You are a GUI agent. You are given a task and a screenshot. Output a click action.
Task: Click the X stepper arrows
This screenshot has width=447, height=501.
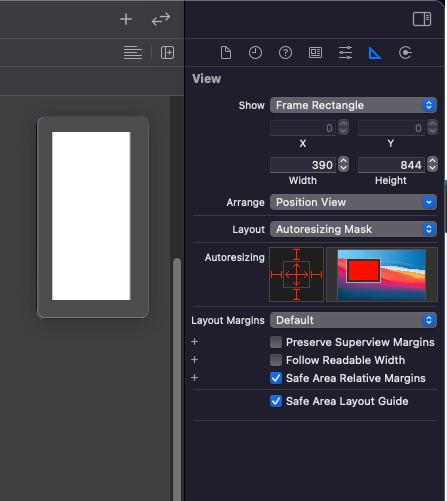[x=343, y=127]
